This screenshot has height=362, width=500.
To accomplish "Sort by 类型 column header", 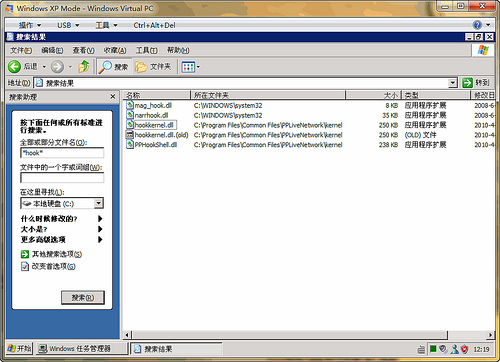I will 436,95.
